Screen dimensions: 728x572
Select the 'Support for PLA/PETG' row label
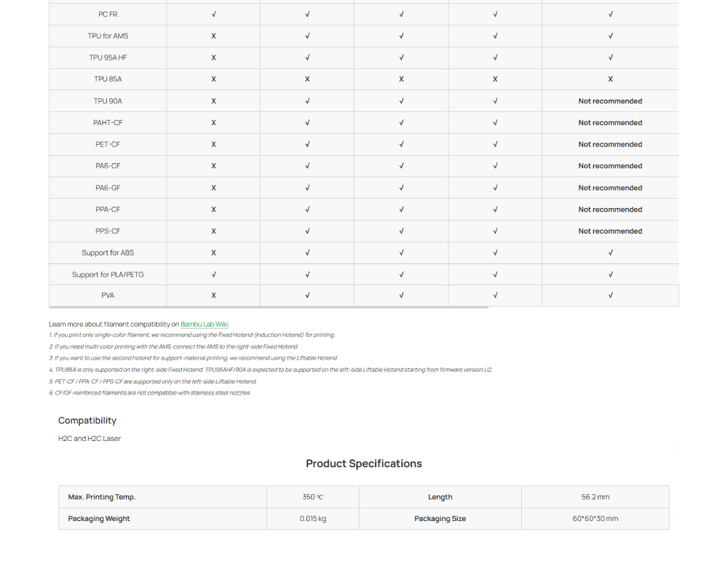tap(108, 274)
